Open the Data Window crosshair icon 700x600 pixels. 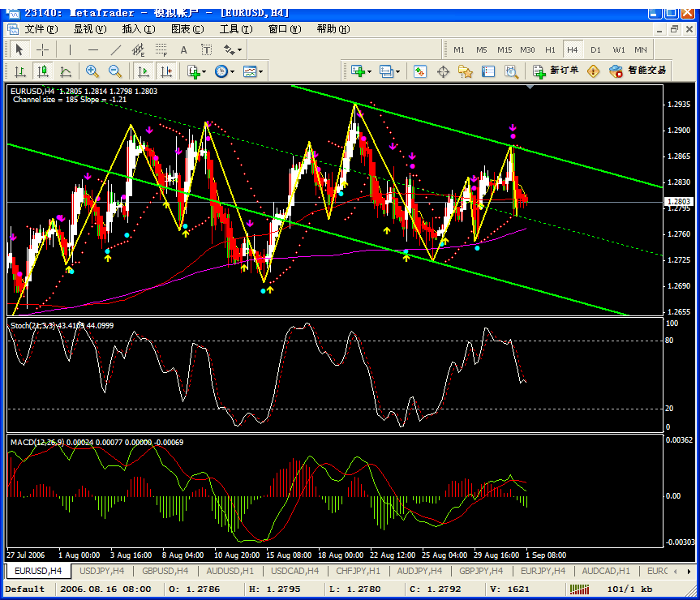tap(443, 71)
